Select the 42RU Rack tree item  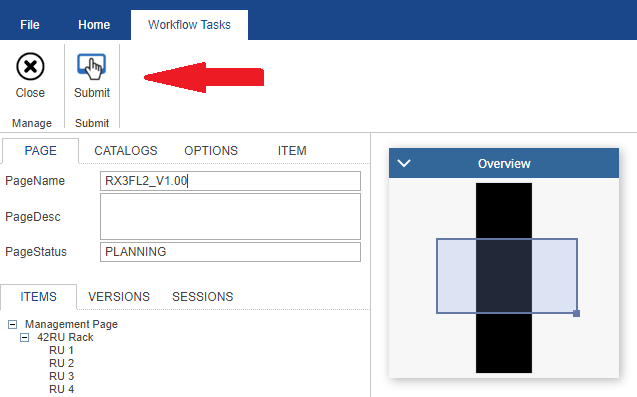coord(65,337)
